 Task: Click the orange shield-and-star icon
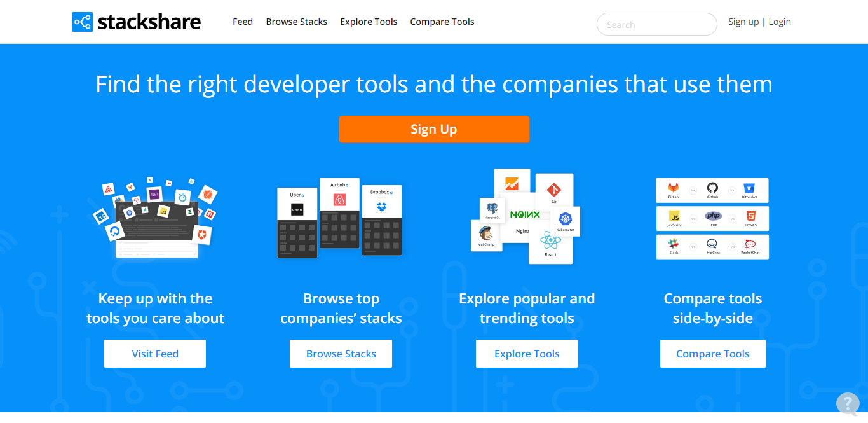[x=201, y=235]
